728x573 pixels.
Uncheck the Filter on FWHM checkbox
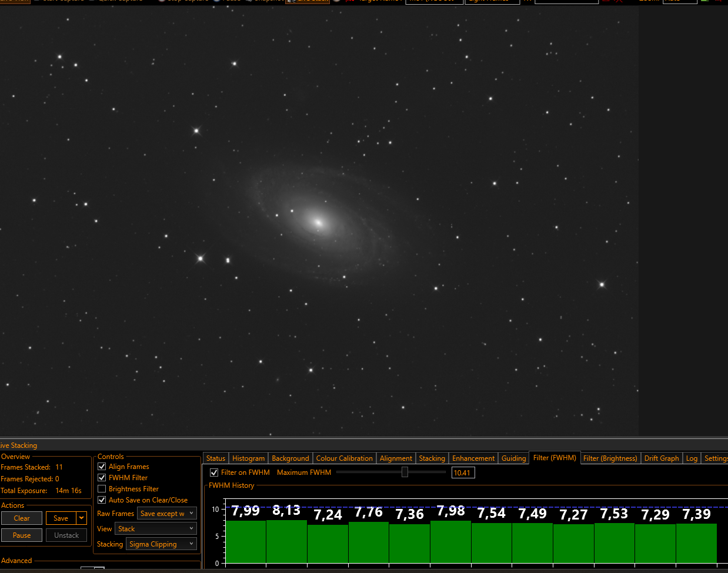coord(214,473)
